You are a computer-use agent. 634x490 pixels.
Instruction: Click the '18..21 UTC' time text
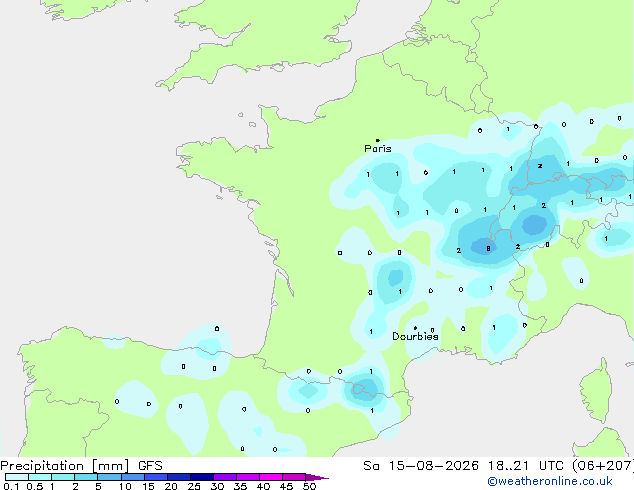coord(526,466)
